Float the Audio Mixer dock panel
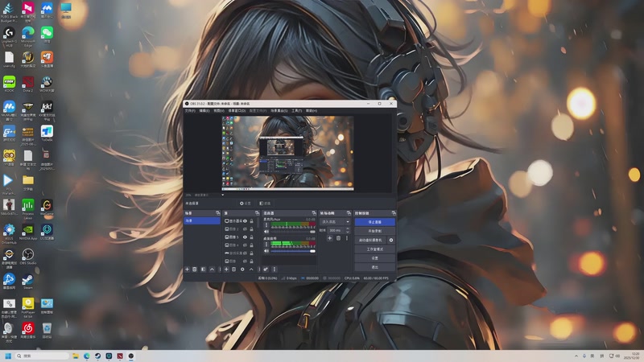This screenshot has height=362, width=644. tap(314, 213)
